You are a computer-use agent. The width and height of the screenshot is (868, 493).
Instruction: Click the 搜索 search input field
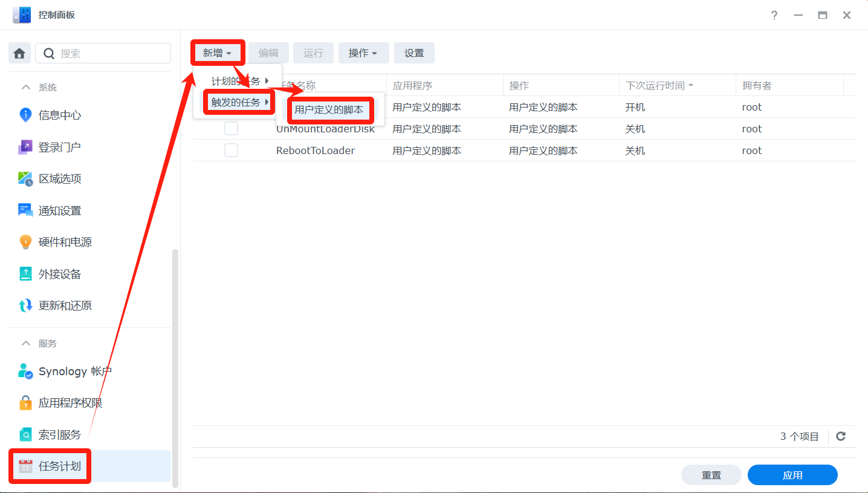coord(112,53)
